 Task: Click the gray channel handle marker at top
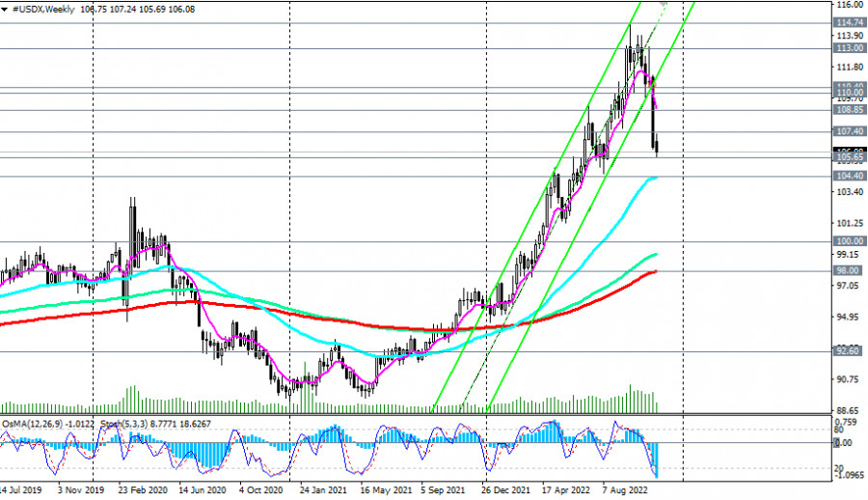(664, 3)
